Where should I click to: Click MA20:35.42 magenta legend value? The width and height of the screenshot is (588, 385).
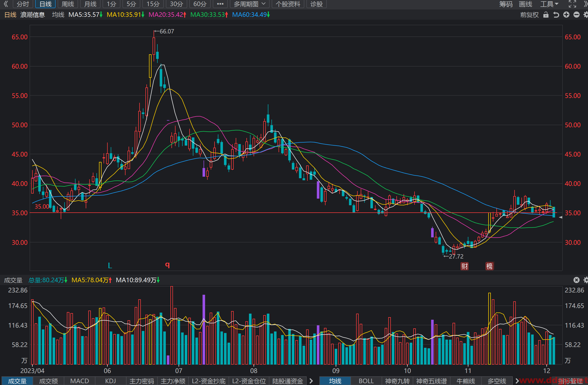pos(167,15)
